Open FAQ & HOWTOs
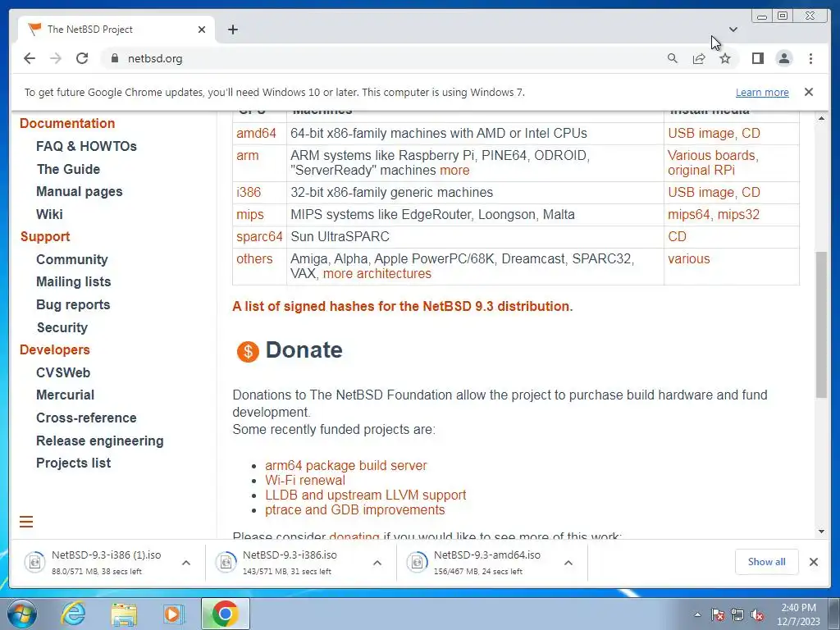The height and width of the screenshot is (630, 840). [x=86, y=146]
